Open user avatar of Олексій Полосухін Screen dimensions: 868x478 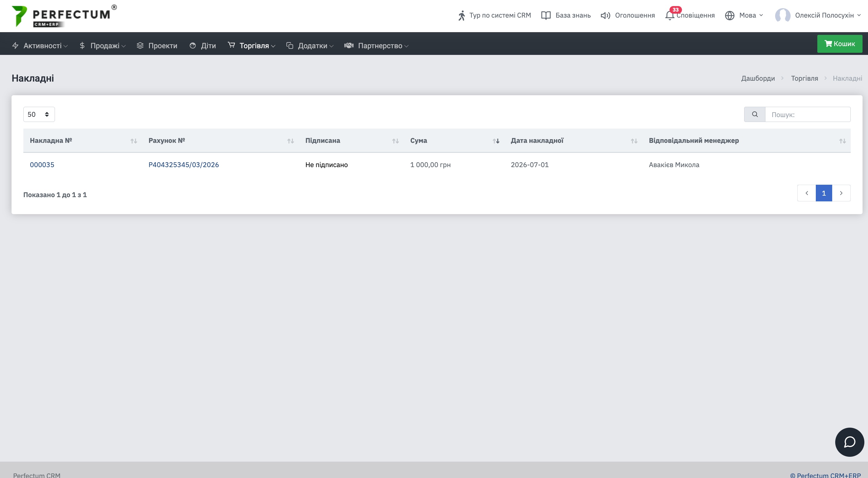(x=782, y=15)
